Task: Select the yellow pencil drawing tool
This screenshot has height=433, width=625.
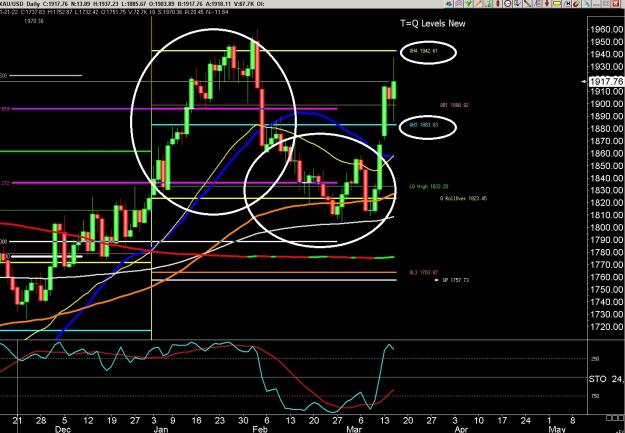Action: tap(478, 4)
